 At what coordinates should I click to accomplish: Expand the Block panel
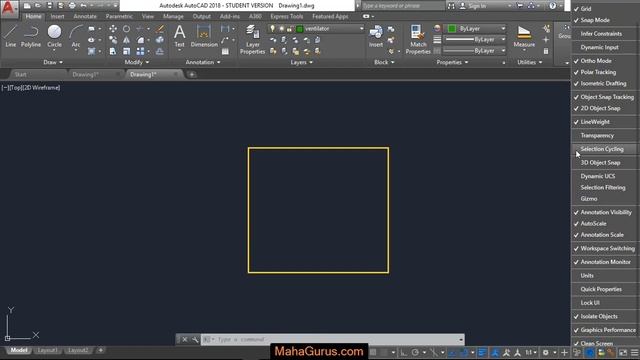384,62
